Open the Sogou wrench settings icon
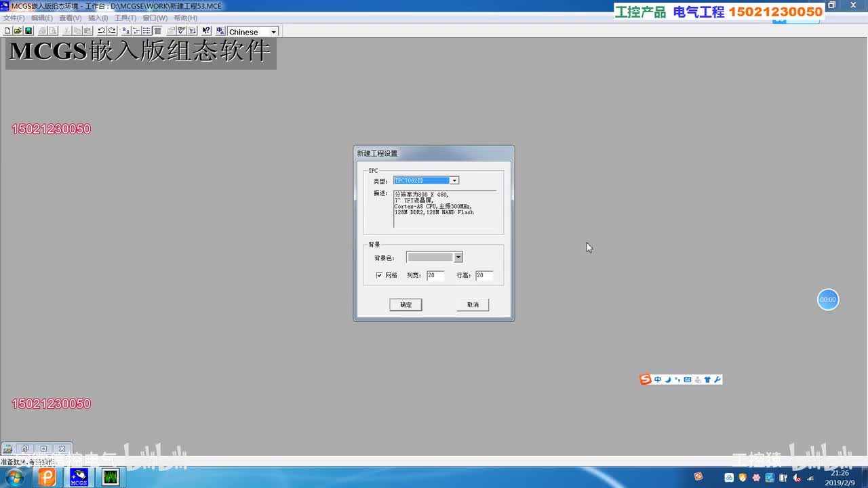This screenshot has width=868, height=488. coord(717,380)
